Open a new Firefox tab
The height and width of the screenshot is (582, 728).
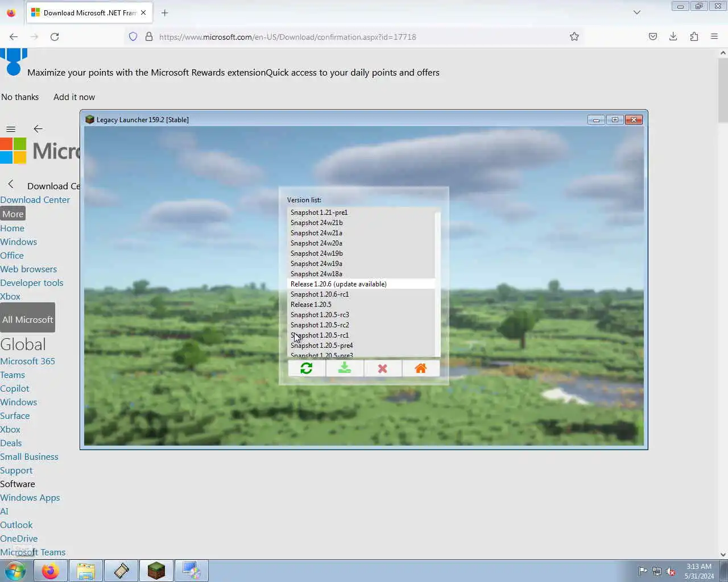(x=165, y=13)
